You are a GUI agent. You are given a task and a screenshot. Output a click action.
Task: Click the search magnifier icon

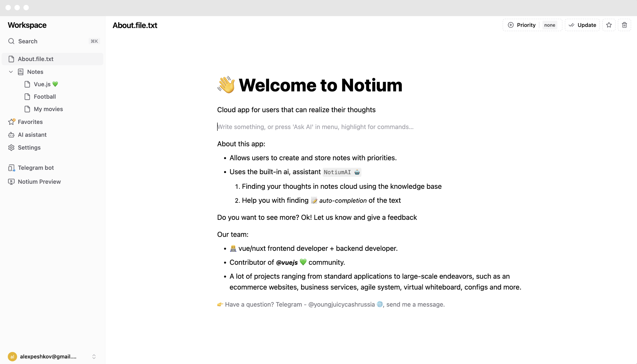pos(11,41)
